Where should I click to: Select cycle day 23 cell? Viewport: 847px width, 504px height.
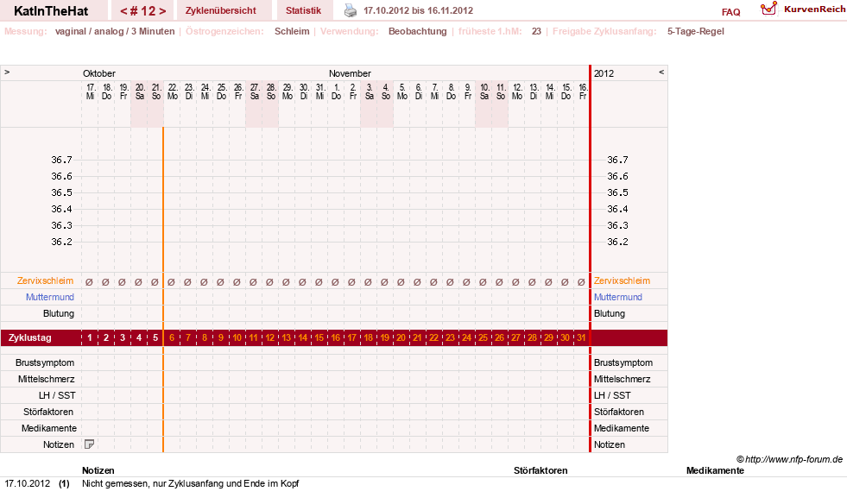pyautogui.click(x=450, y=337)
